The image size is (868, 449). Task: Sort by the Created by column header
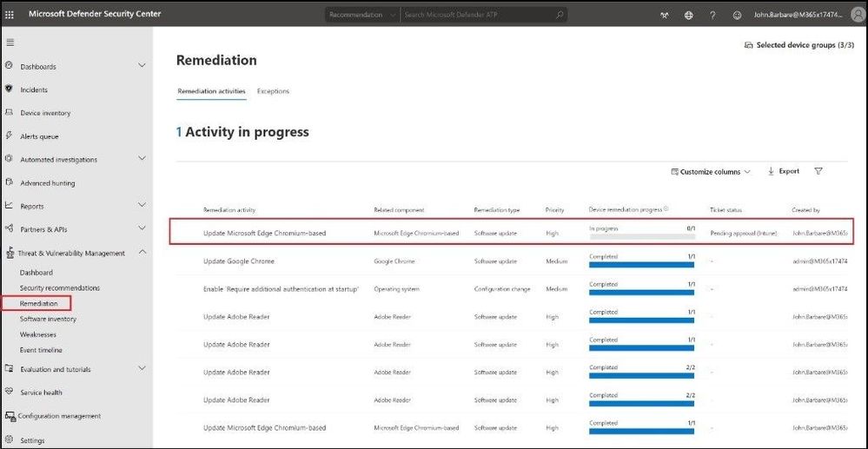tap(805, 210)
